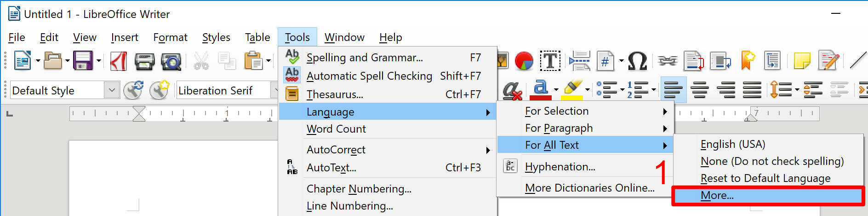Toggle Center Horizontally alignment
Viewport: 868px width, 216px height.
(x=700, y=90)
